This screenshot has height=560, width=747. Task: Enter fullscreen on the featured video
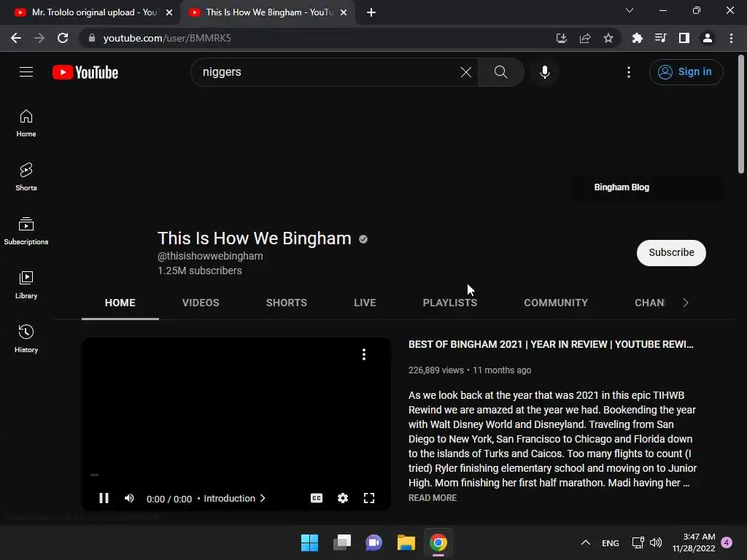click(368, 498)
